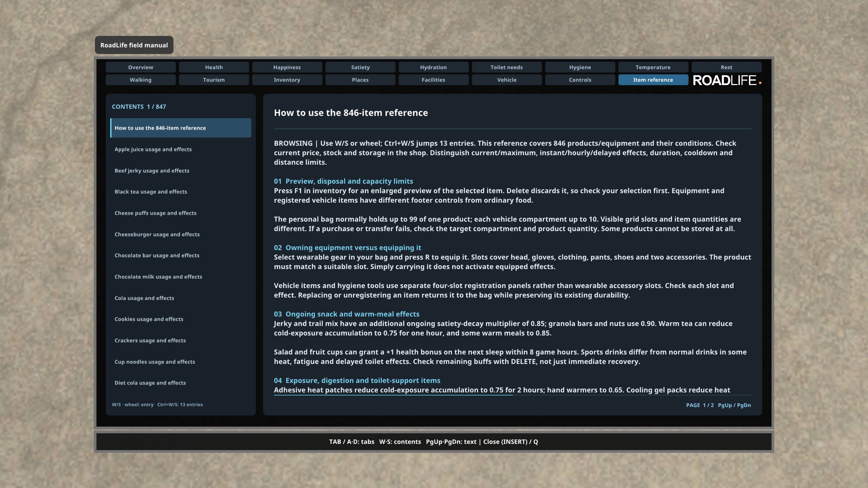This screenshot has width=868, height=488.
Task: Select the Rest tab
Action: pyautogui.click(x=727, y=67)
